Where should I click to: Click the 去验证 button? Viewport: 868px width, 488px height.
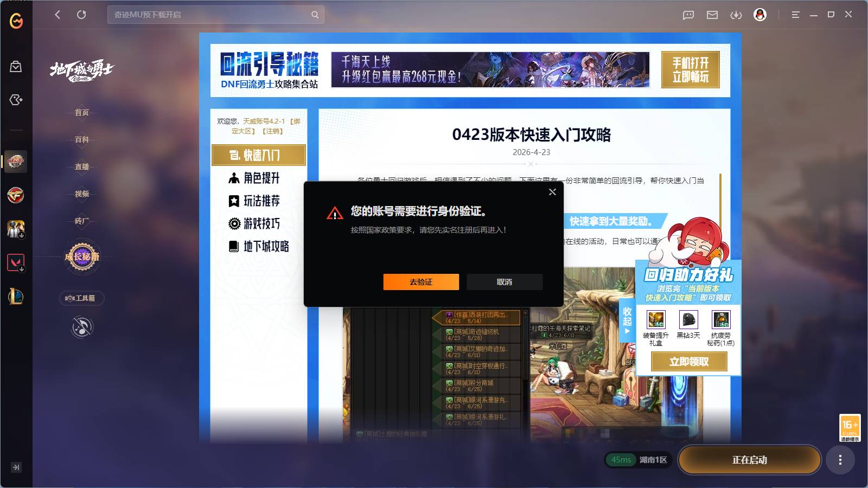click(421, 282)
